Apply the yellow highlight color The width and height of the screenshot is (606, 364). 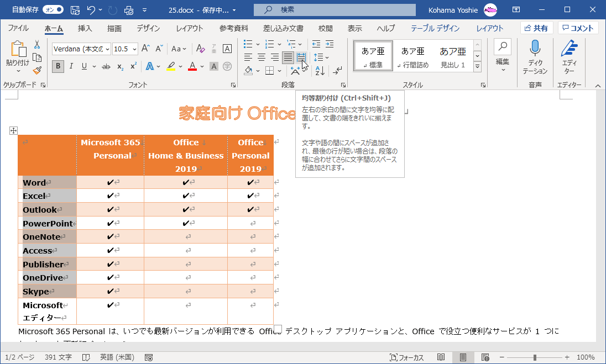[x=171, y=66]
